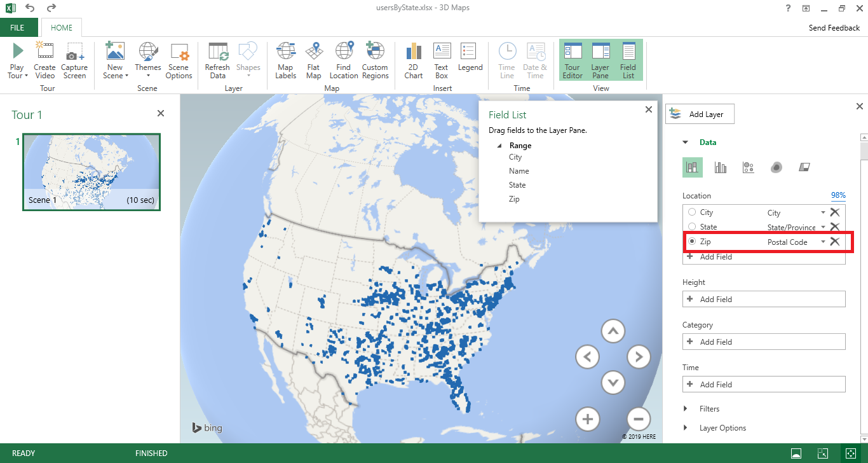Click the Add Layer button

point(699,114)
